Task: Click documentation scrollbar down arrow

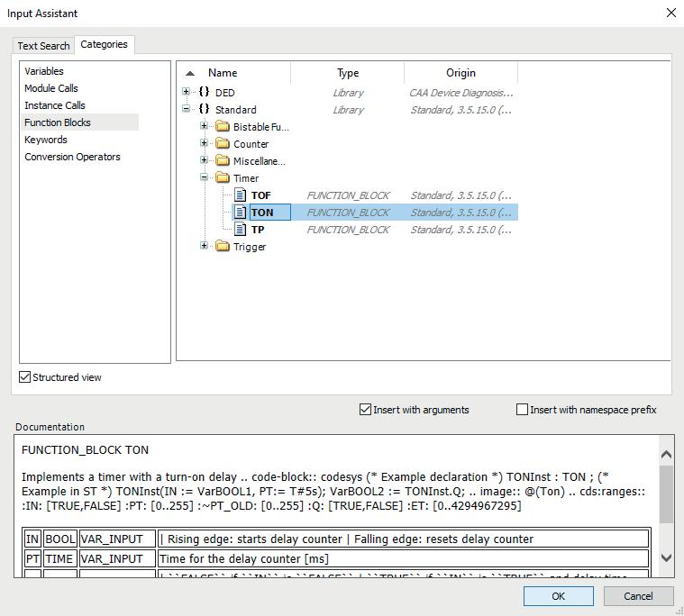Action: tap(666, 557)
